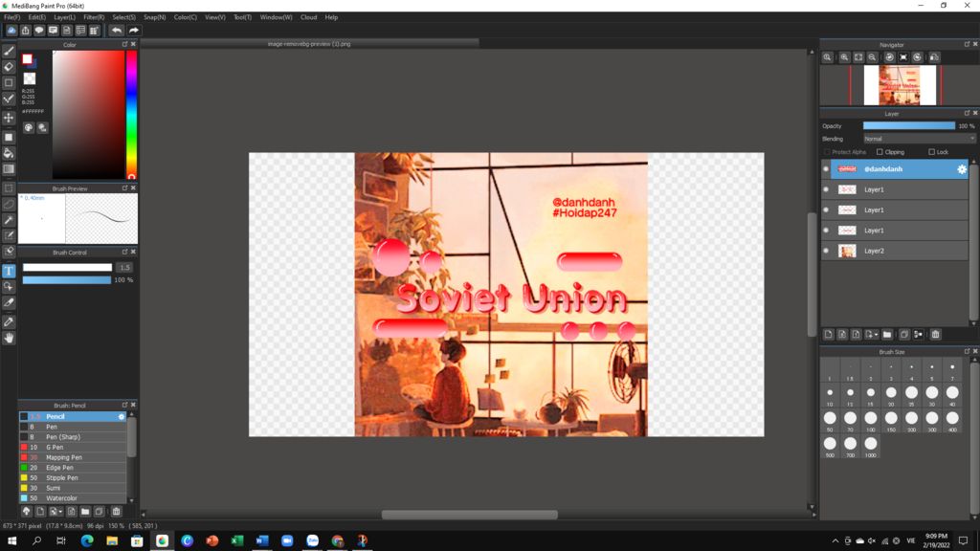Click brush list scroll-down arrow
Image resolution: width=980 pixels, height=551 pixels.
(x=131, y=499)
